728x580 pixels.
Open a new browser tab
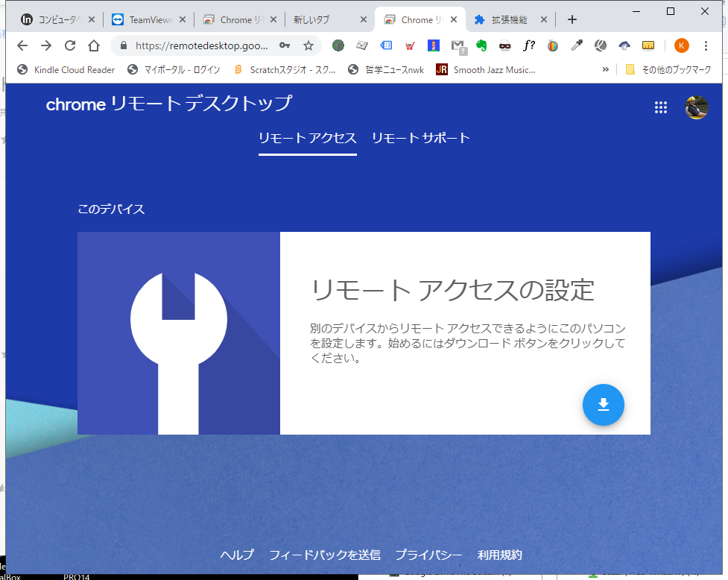tap(572, 19)
